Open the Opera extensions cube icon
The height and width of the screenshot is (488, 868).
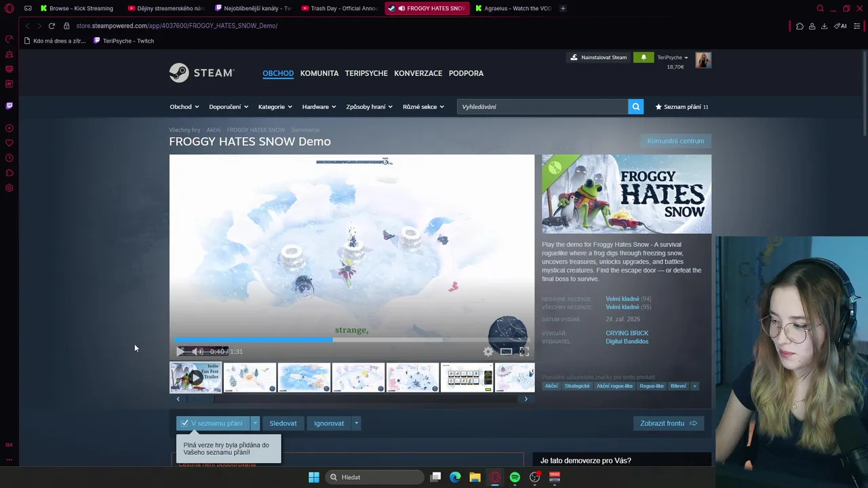tap(800, 26)
